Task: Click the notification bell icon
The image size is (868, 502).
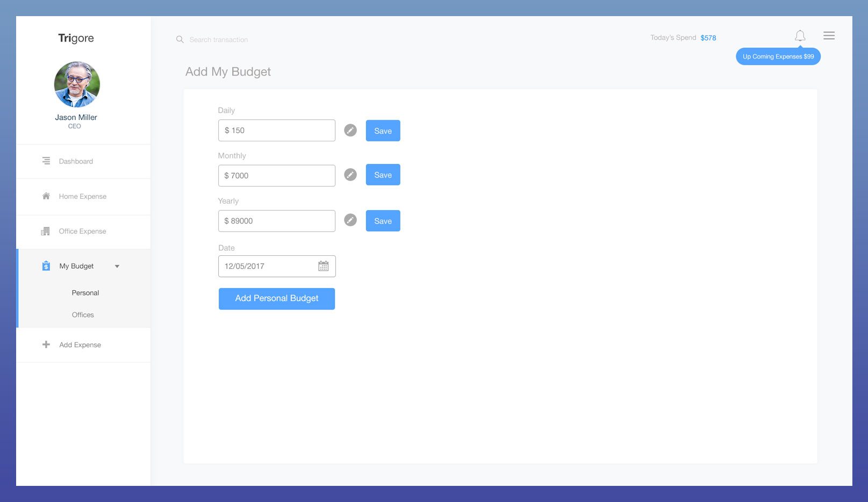Action: [800, 36]
